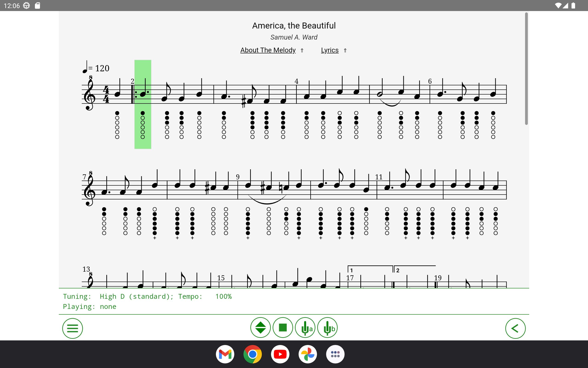Open Gmail from the dock
588x368 pixels.
tap(225, 354)
